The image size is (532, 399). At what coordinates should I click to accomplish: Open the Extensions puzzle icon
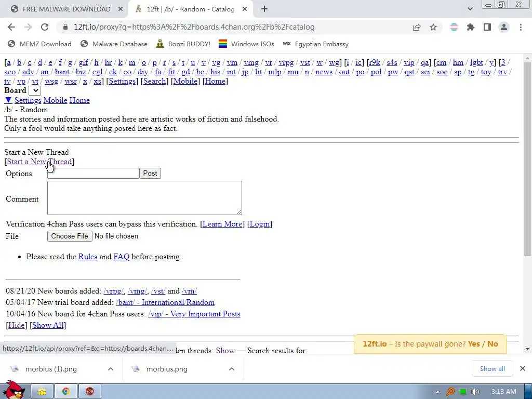click(471, 27)
